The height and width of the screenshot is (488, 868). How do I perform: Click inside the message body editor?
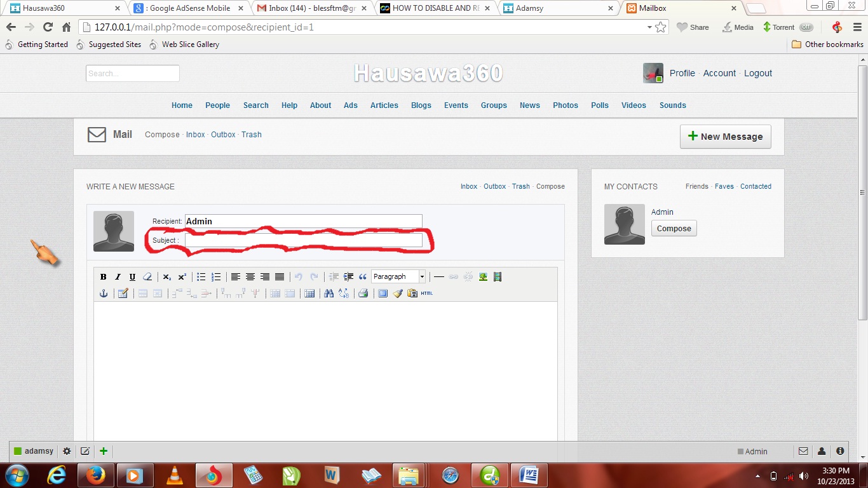point(325,371)
